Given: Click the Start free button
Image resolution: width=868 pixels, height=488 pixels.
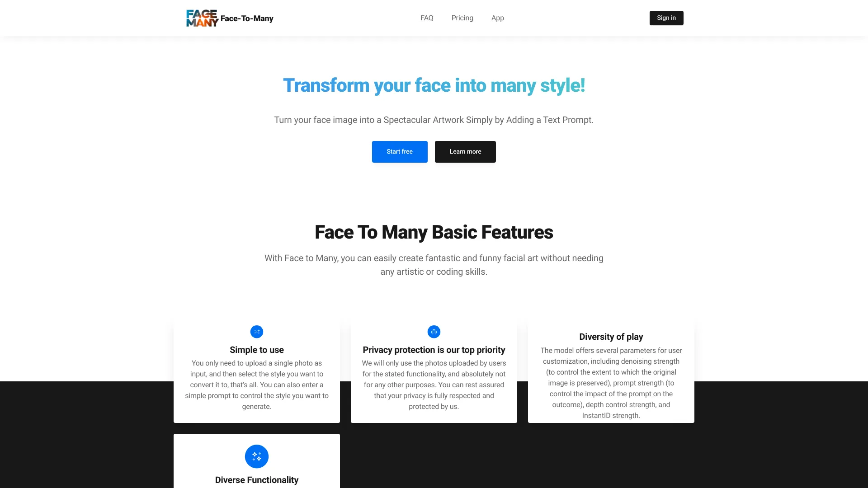Looking at the screenshot, I should (400, 151).
